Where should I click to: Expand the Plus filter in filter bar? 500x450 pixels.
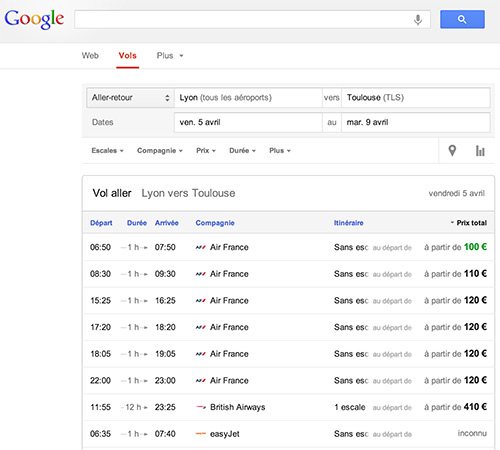point(280,151)
